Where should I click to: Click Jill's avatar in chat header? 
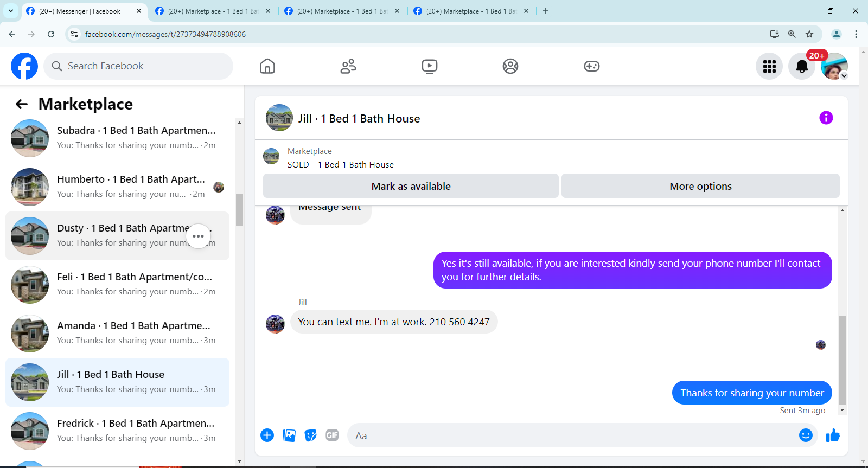(279, 118)
